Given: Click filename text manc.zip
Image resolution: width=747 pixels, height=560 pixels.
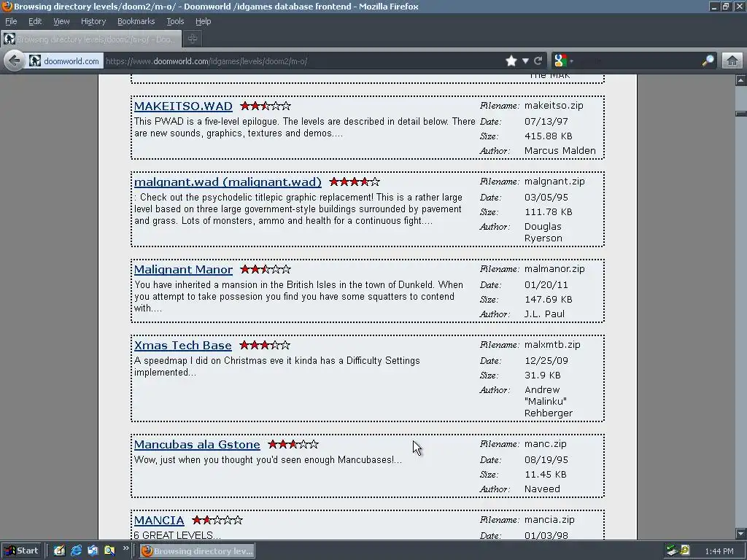Looking at the screenshot, I should pyautogui.click(x=545, y=444).
